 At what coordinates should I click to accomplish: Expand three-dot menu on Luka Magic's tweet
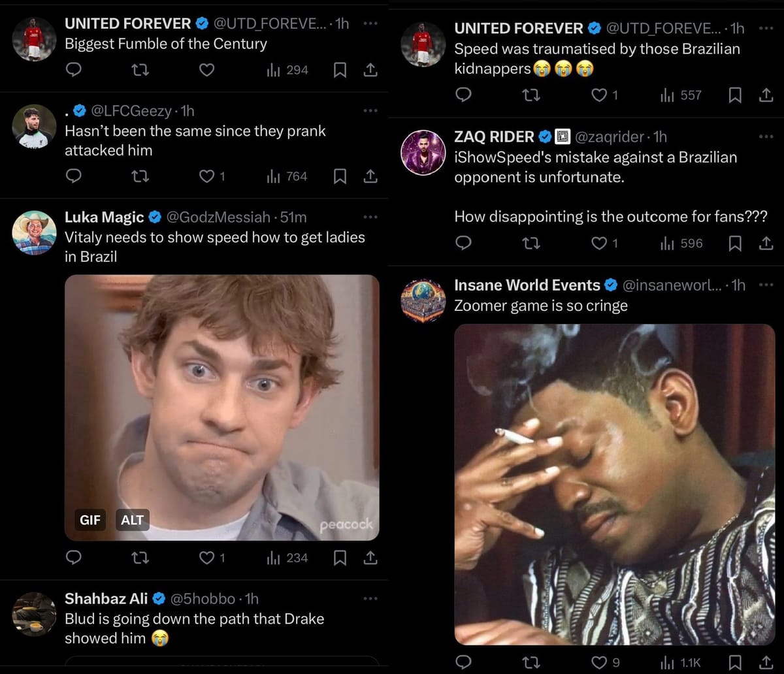[370, 217]
